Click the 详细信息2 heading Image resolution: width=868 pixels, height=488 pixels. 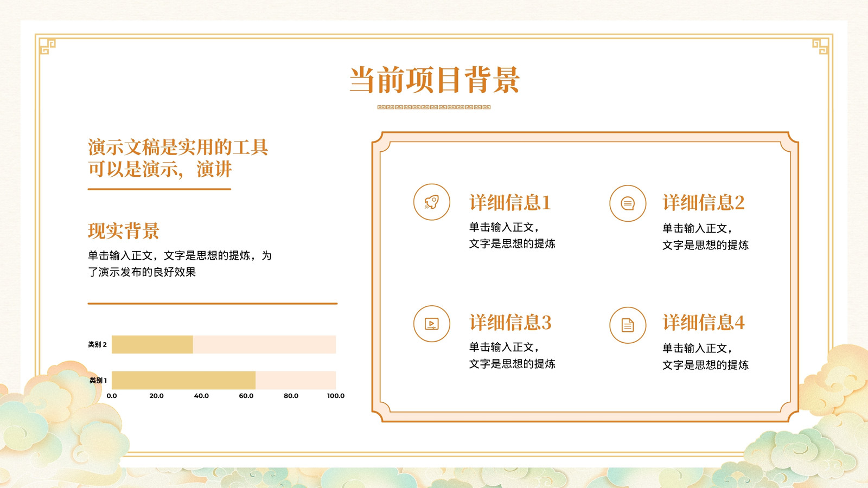click(x=704, y=203)
